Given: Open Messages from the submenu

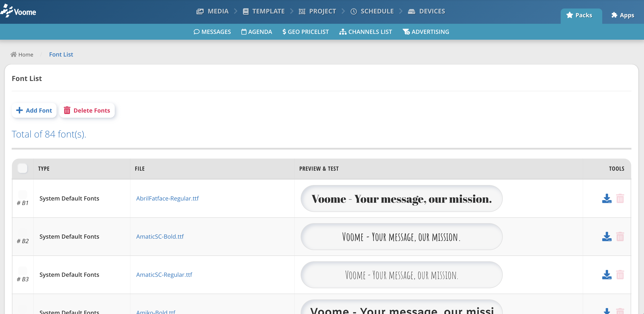Looking at the screenshot, I should point(212,32).
